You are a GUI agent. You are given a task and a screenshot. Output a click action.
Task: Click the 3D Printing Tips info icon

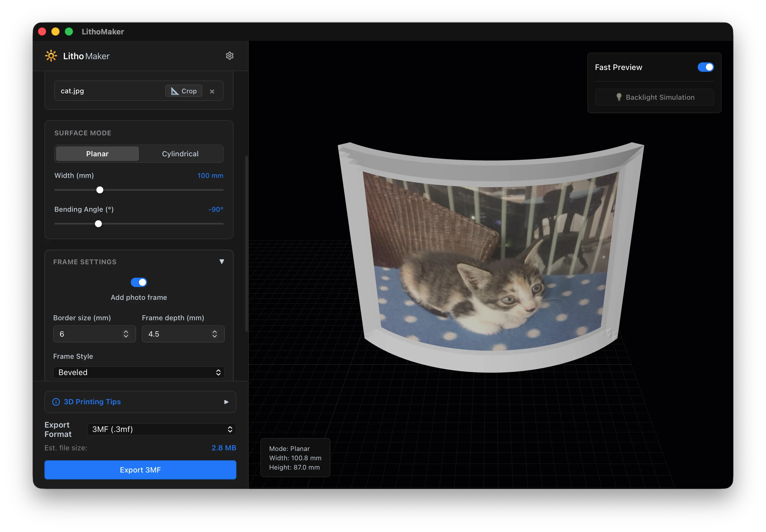[x=56, y=402]
